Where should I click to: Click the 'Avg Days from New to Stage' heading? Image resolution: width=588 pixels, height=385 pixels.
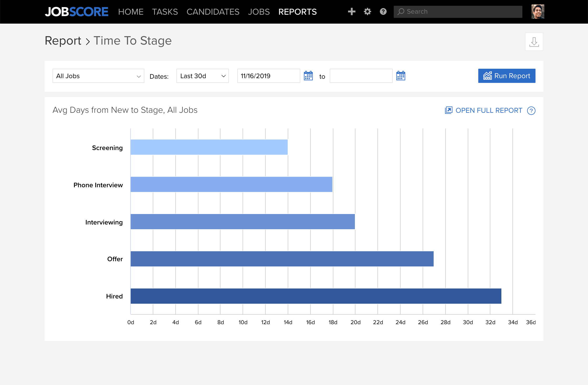[x=125, y=110]
